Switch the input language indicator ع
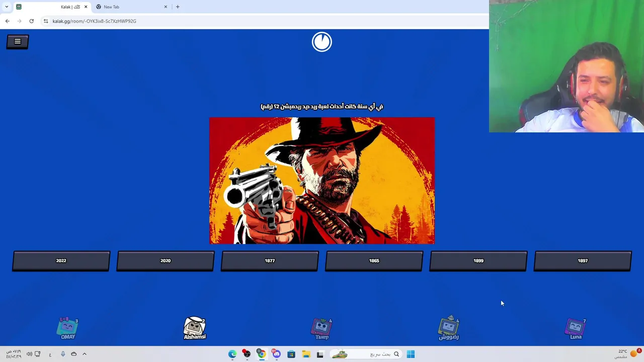This screenshot has width=644, height=362. [50, 354]
